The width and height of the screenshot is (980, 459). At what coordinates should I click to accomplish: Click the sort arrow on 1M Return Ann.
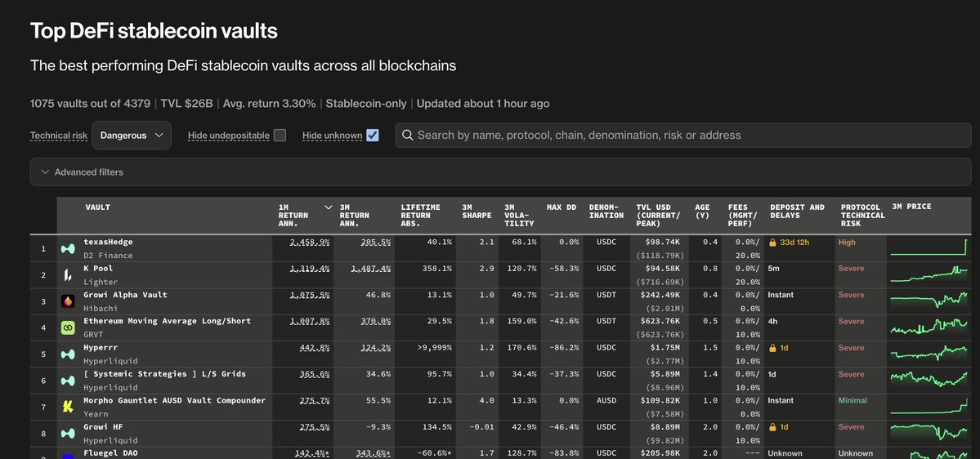[328, 207]
